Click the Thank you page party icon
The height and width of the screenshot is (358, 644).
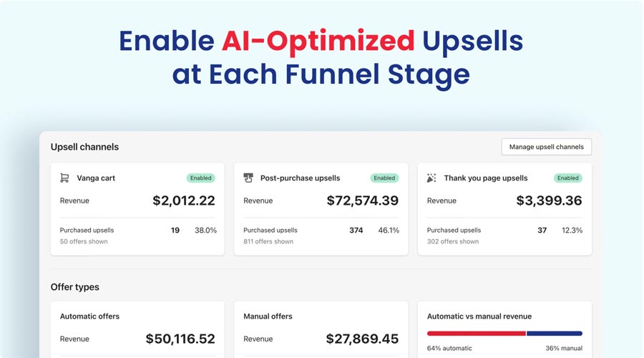click(431, 178)
